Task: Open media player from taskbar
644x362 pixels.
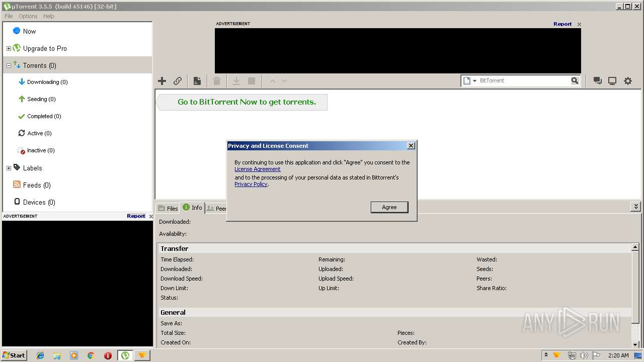Action: pyautogui.click(x=74, y=355)
